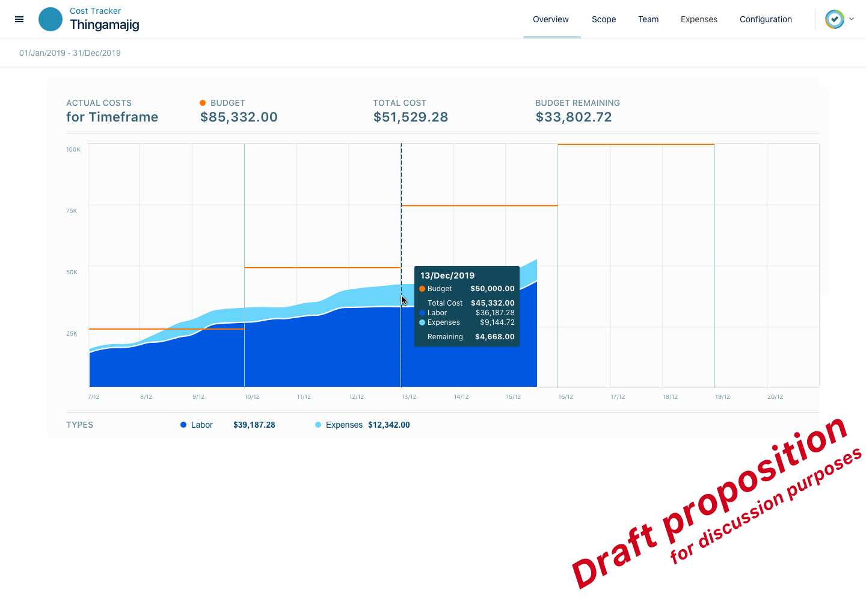Click the 16/12 date on the x-axis
Viewport: 866px width, 616px height.
click(565, 397)
